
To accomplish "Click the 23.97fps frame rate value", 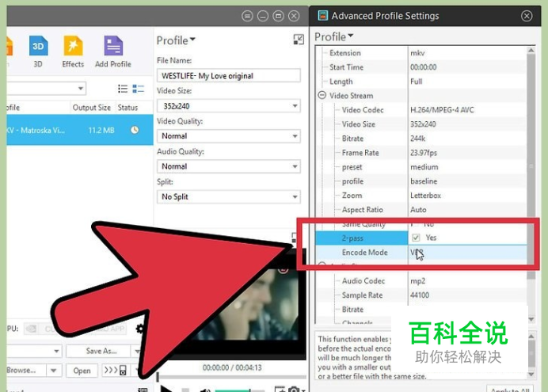I will [x=424, y=153].
